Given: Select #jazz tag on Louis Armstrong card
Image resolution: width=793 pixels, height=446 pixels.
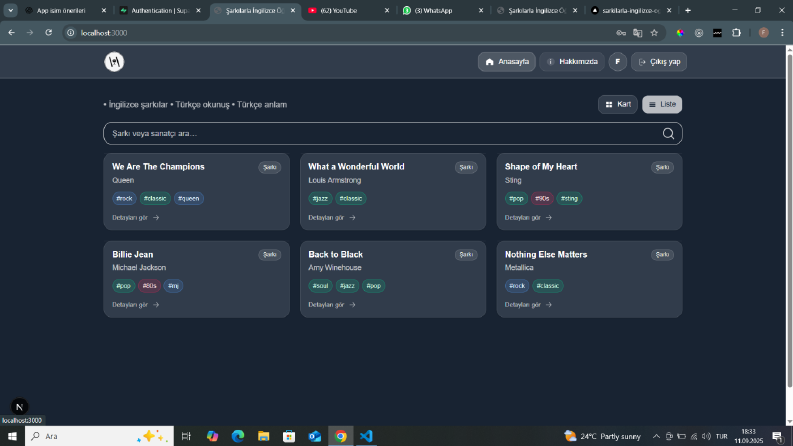Looking at the screenshot, I should pyautogui.click(x=320, y=198).
